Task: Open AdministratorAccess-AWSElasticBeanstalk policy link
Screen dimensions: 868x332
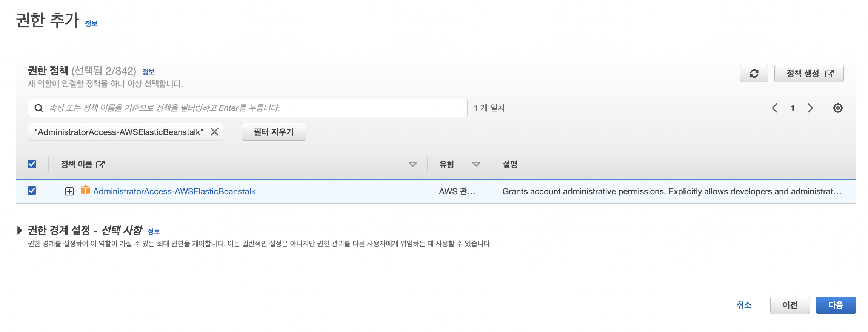Action: click(174, 191)
